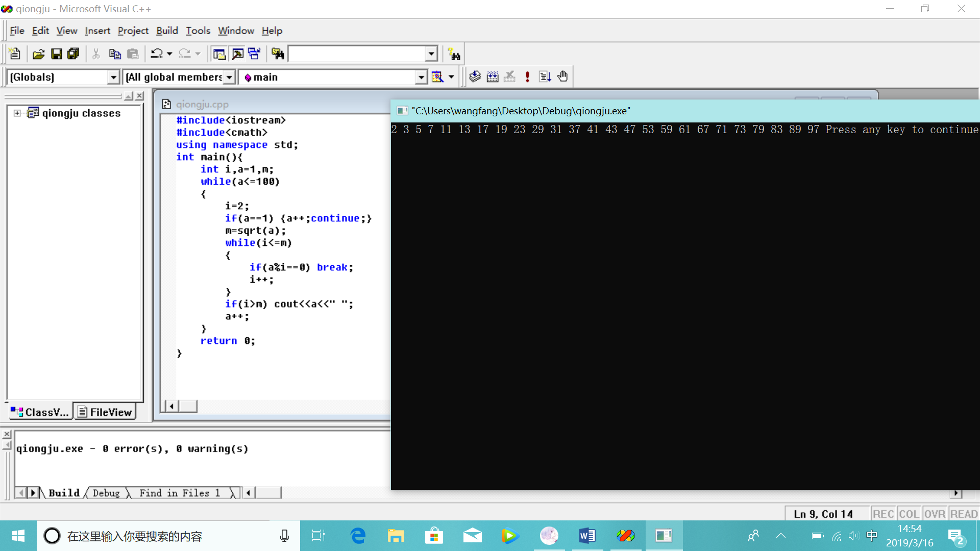Click the Execute Program exclamation icon
980x551 pixels.
click(527, 77)
